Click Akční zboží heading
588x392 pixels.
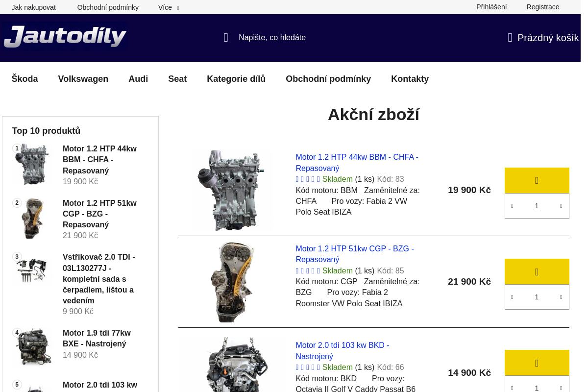373,114
